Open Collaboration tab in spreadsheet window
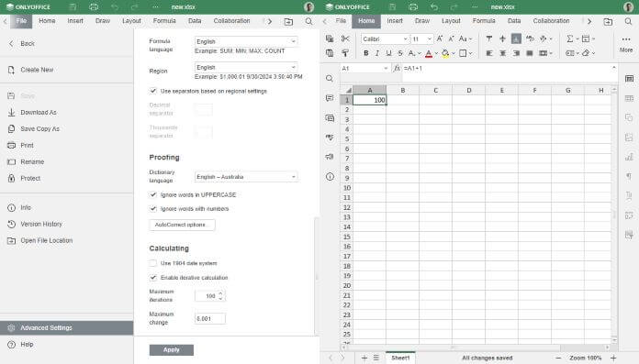Image resolution: width=639 pixels, height=364 pixels. pos(551,21)
